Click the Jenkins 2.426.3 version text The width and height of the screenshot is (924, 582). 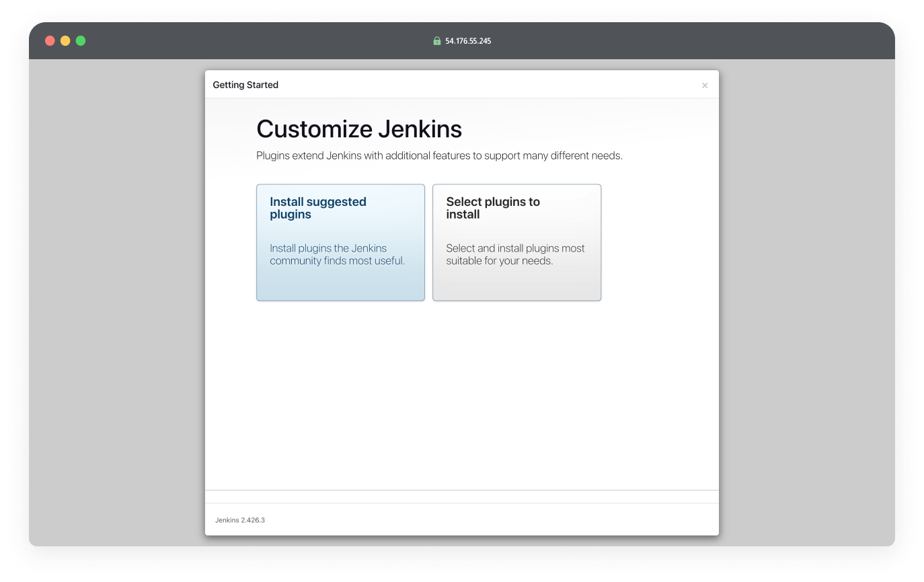click(x=239, y=519)
